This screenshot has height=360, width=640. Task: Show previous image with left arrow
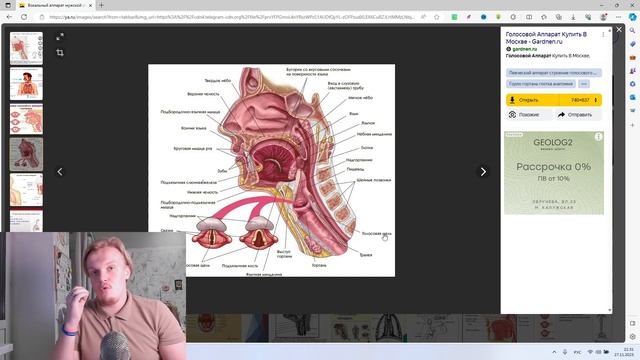pyautogui.click(x=60, y=172)
